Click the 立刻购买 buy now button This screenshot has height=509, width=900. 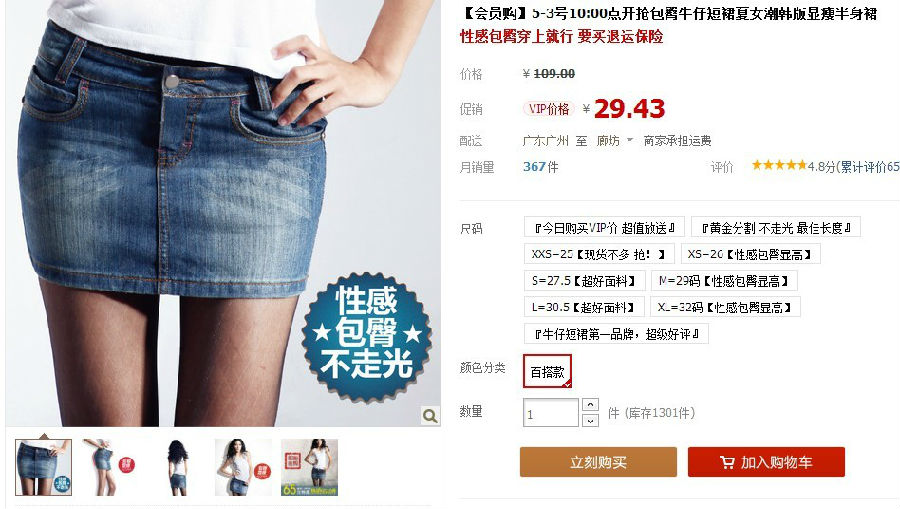coord(598,462)
